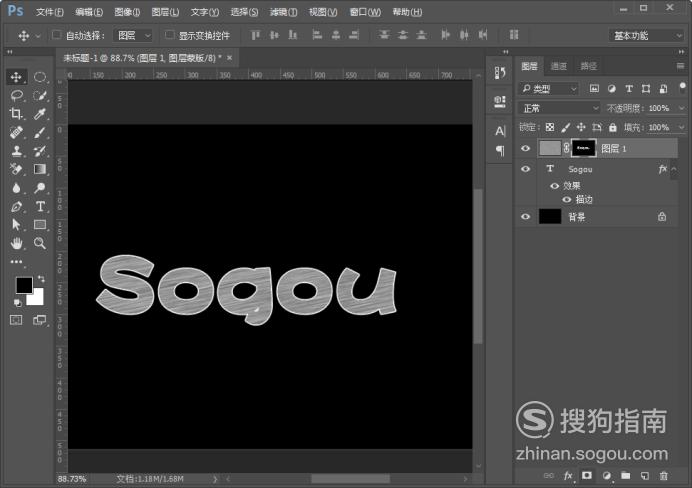Viewport: 692px width, 488px height.
Task: Hide the Sogou text layer
Action: click(525, 169)
